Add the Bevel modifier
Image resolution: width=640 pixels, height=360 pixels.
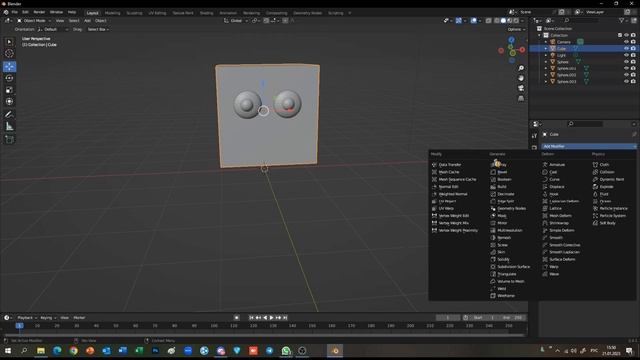502,172
